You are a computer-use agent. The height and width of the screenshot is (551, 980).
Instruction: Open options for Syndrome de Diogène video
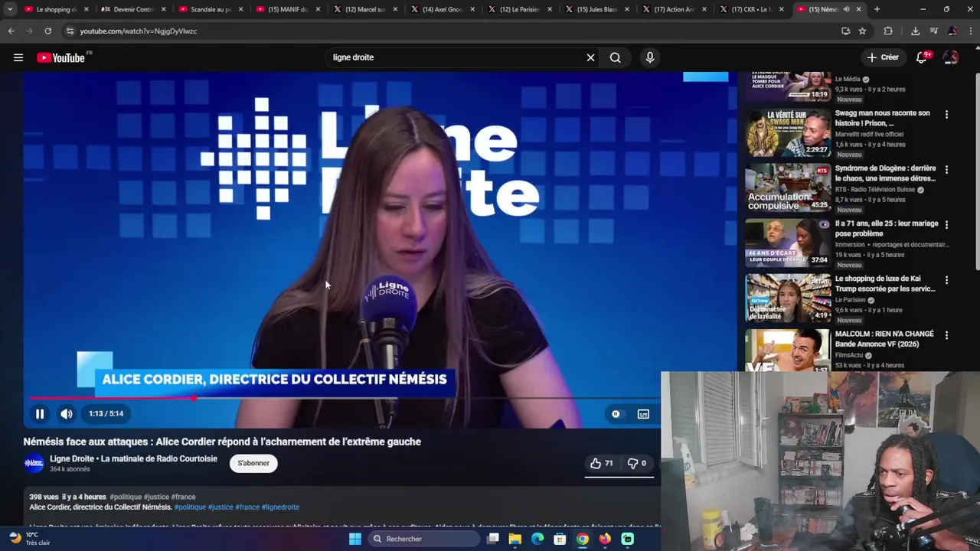point(946,169)
